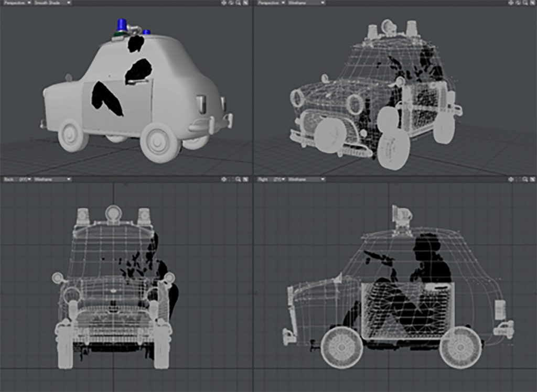This screenshot has width=537, height=392.
Task: Maximize the top-right Perspective wireframe viewport
Action: 532,3
